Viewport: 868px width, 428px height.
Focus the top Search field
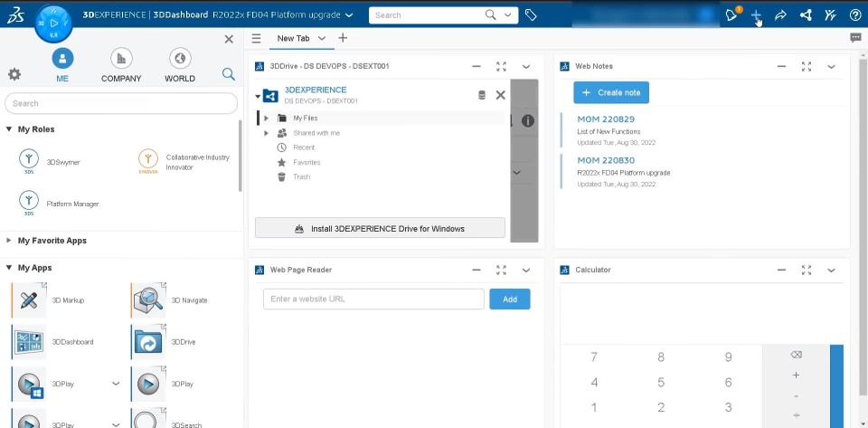428,15
